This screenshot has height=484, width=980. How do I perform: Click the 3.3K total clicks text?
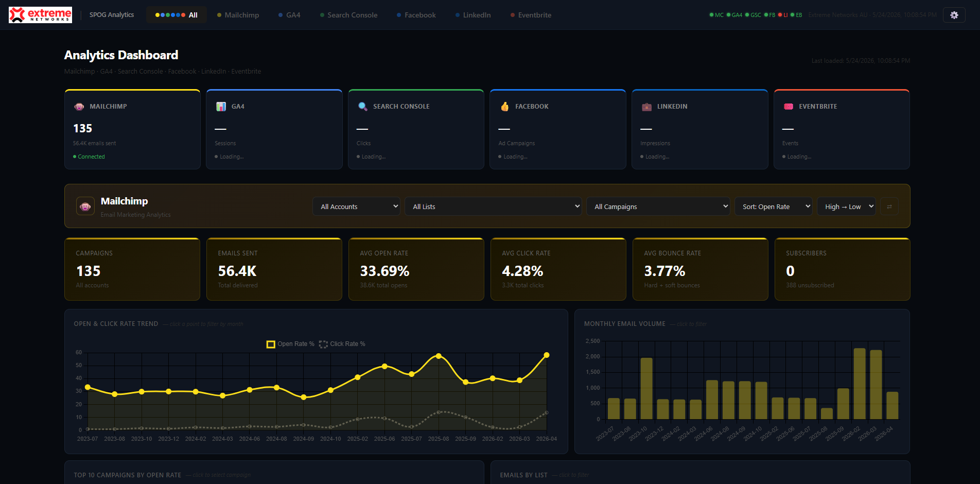click(523, 285)
